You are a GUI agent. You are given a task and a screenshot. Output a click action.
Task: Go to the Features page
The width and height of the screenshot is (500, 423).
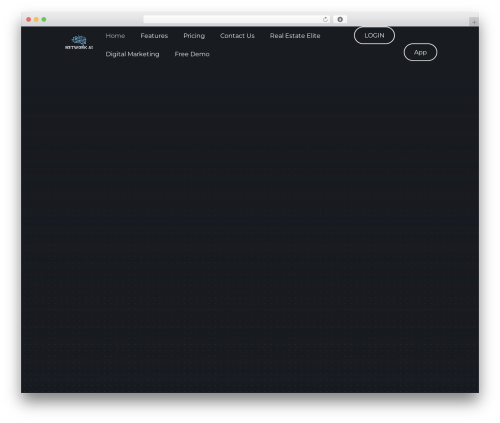pyautogui.click(x=154, y=36)
